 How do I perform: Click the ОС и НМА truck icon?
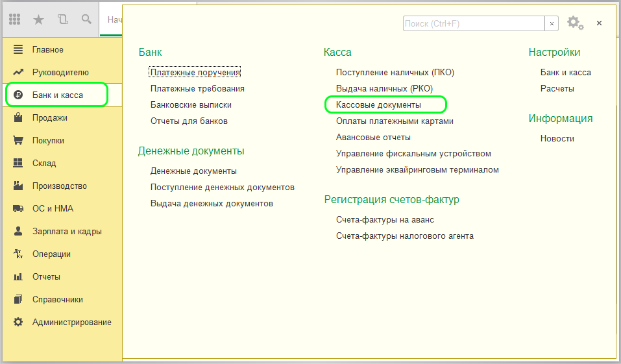(x=18, y=209)
